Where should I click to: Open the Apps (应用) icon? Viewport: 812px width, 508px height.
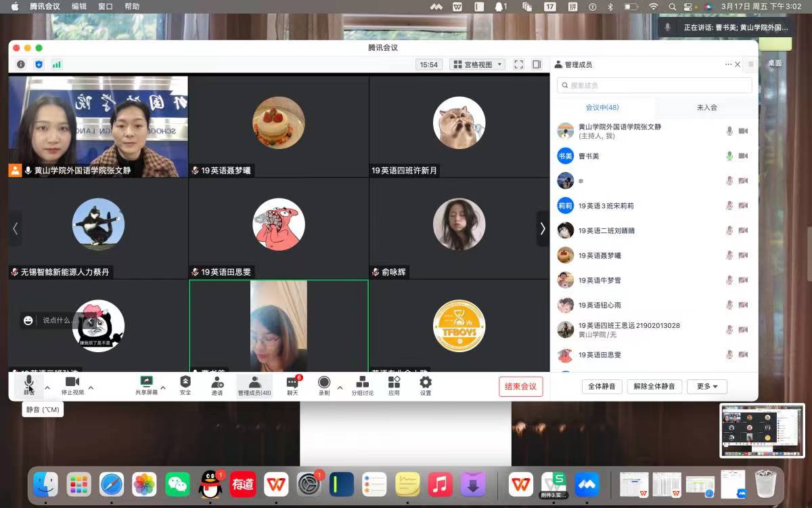click(x=394, y=383)
